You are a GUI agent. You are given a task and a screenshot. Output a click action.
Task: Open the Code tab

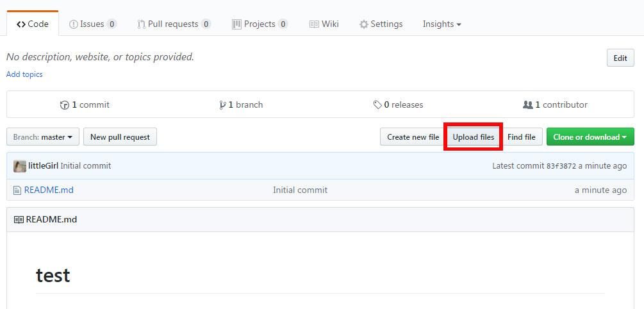[33, 24]
